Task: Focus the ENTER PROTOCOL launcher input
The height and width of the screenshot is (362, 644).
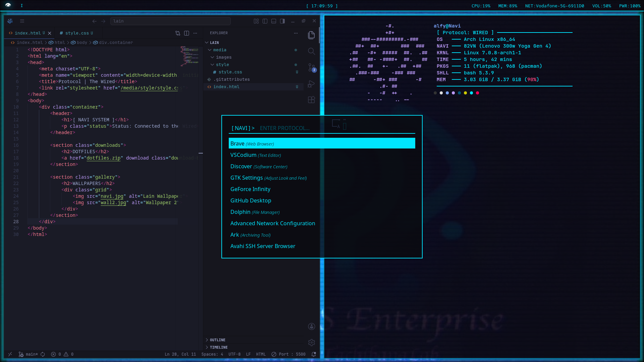Action: pos(337,128)
